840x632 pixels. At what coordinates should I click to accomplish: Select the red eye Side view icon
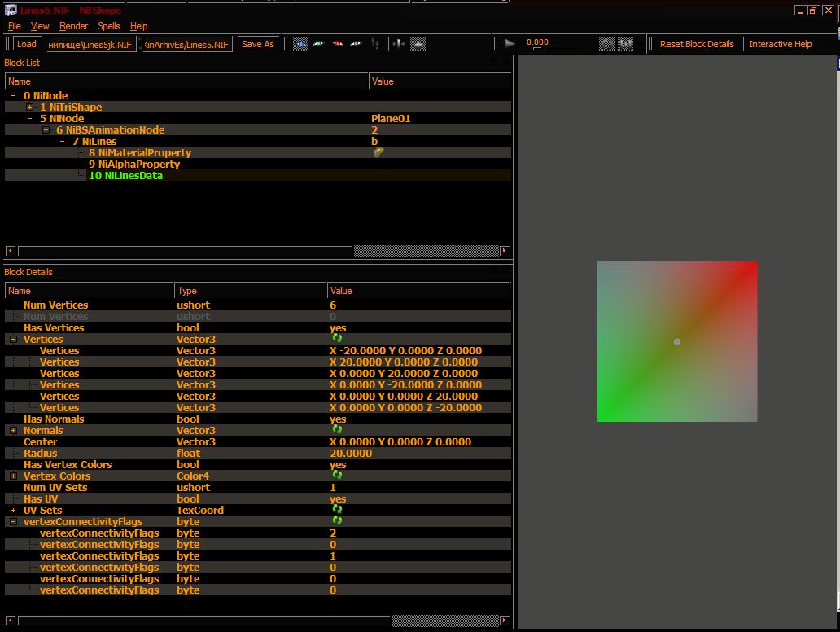338,44
